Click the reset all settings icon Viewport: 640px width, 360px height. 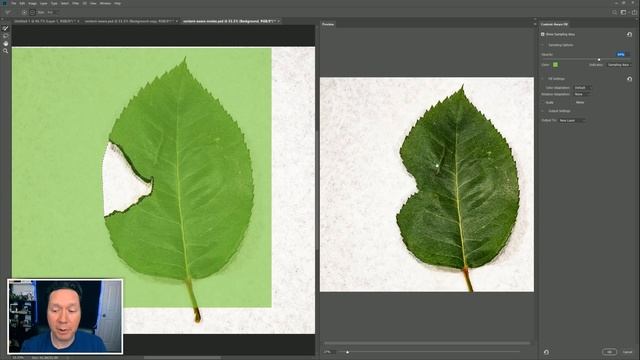[546, 352]
